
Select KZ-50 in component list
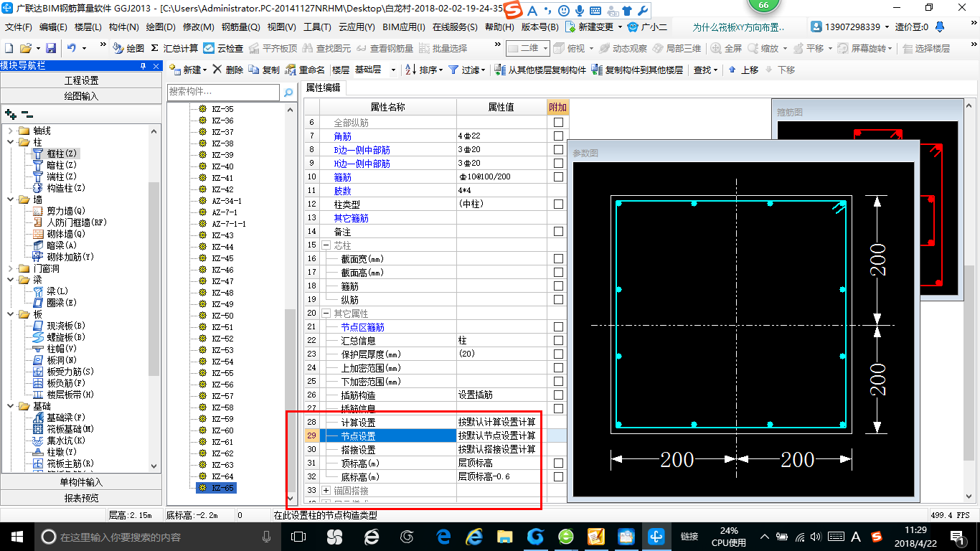coord(222,315)
